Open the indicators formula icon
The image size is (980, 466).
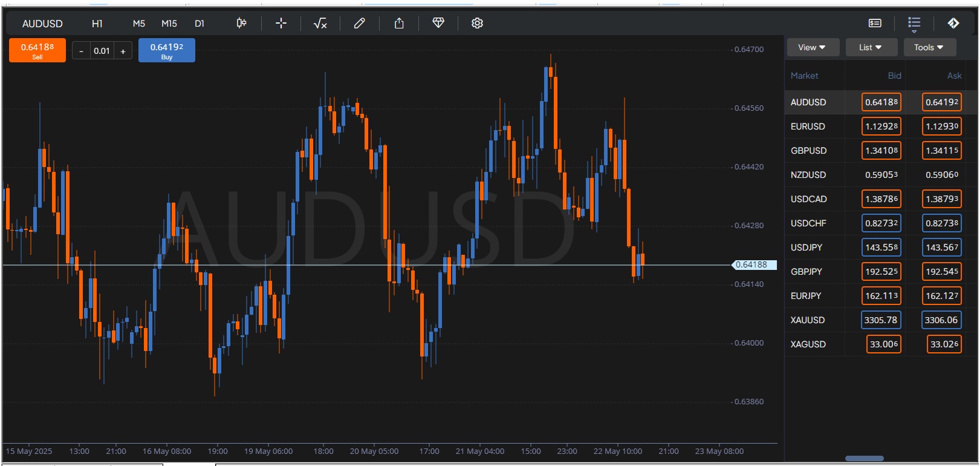click(320, 23)
